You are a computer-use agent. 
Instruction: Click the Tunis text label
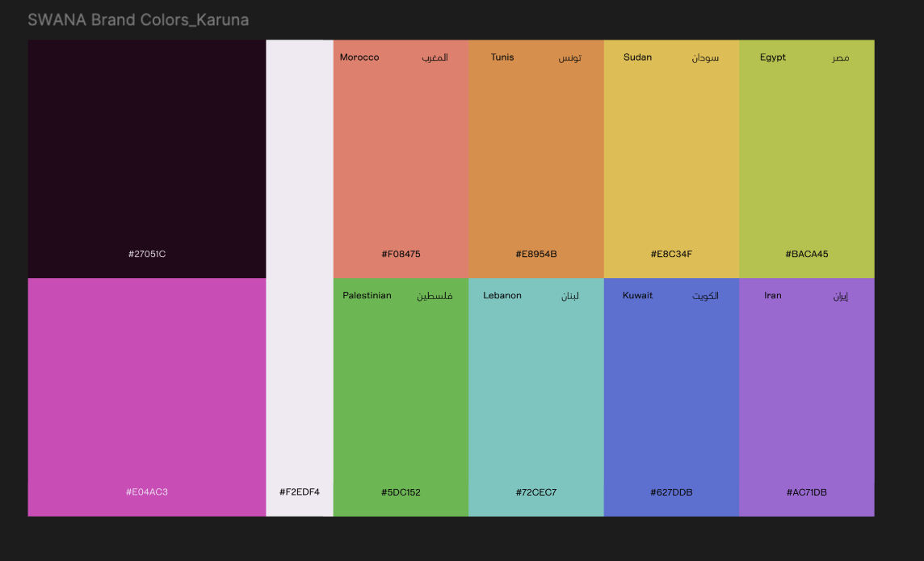pos(502,57)
